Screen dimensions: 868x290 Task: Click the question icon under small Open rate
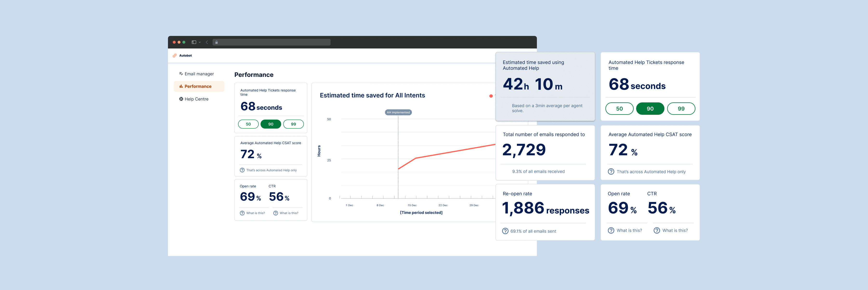tap(242, 213)
